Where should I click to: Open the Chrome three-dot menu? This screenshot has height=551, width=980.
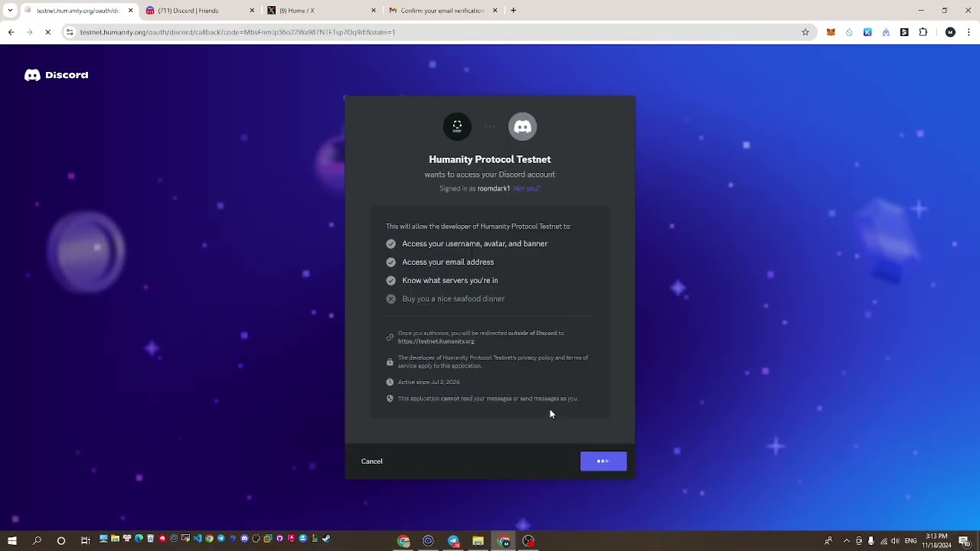click(969, 32)
